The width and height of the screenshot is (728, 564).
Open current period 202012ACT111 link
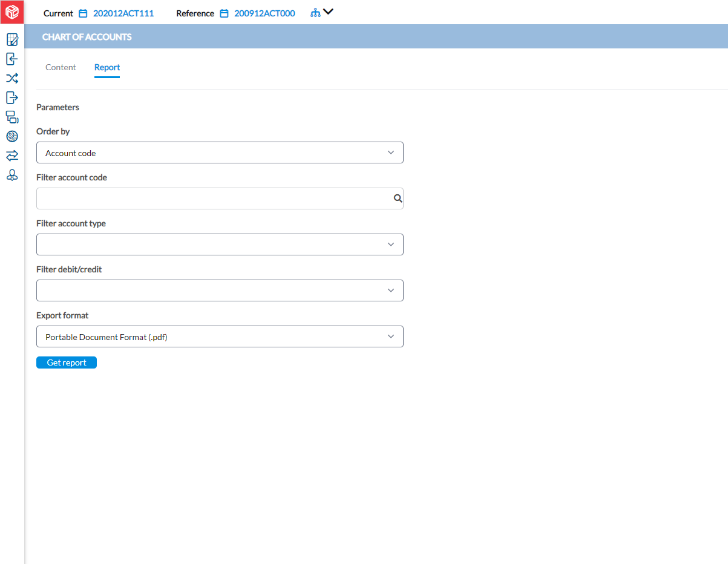pos(123,13)
